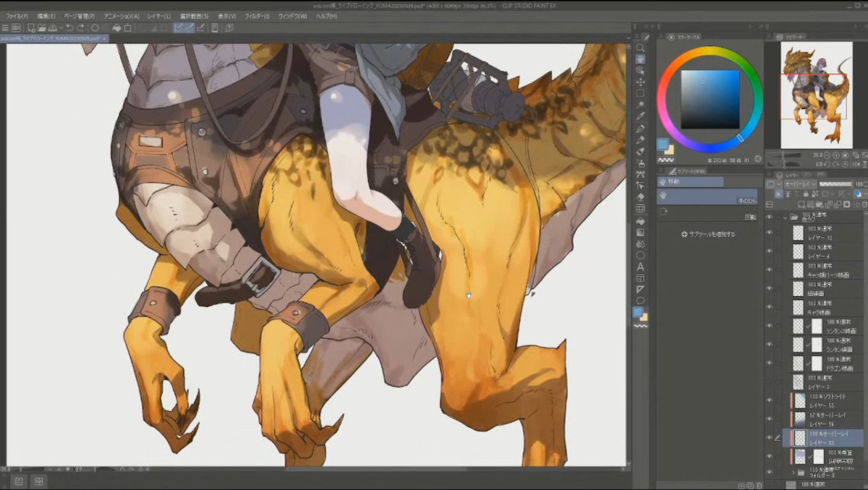Select the Airbrush tool
The width and height of the screenshot is (868, 490).
click(641, 163)
